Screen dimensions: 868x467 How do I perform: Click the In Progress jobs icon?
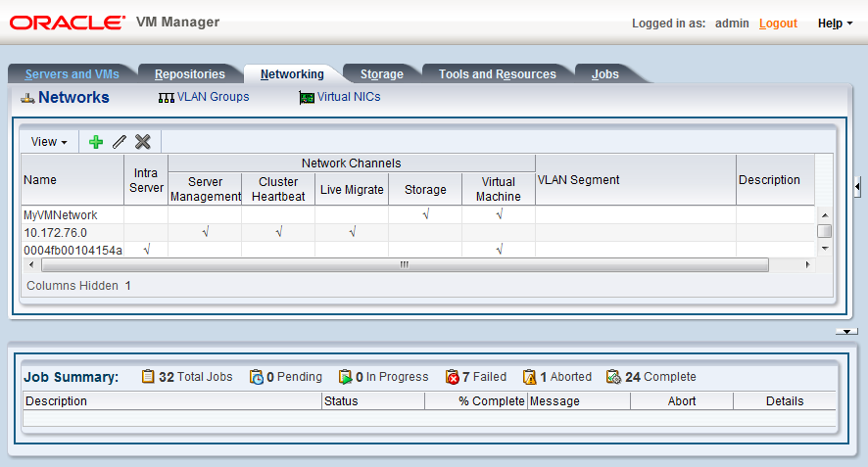(x=346, y=377)
